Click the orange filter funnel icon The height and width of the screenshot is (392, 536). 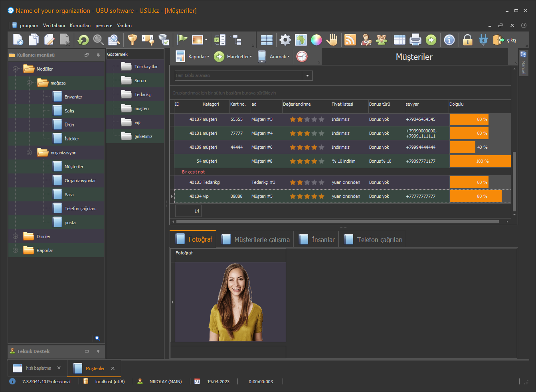(x=132, y=40)
